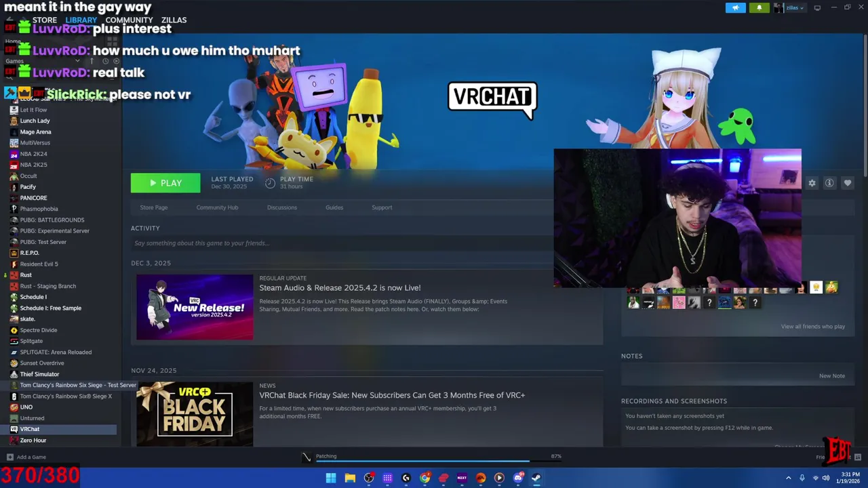Click the Schedule I game icon

(14, 297)
